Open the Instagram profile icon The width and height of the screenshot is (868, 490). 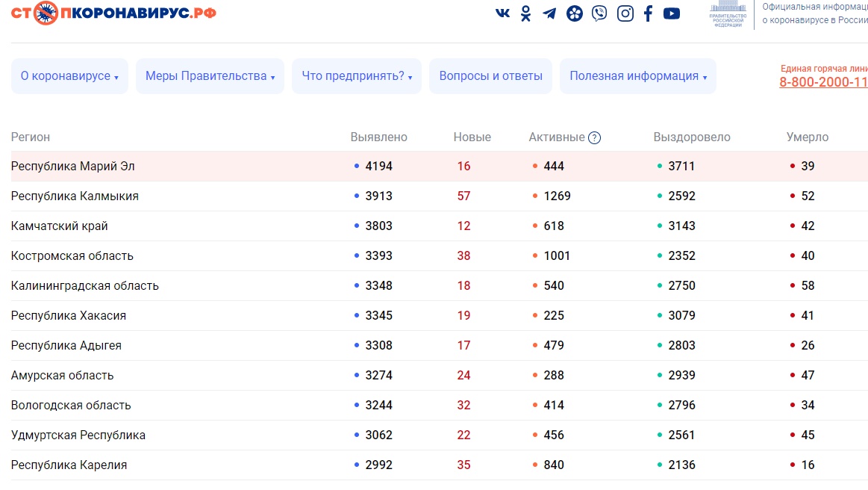(x=625, y=13)
